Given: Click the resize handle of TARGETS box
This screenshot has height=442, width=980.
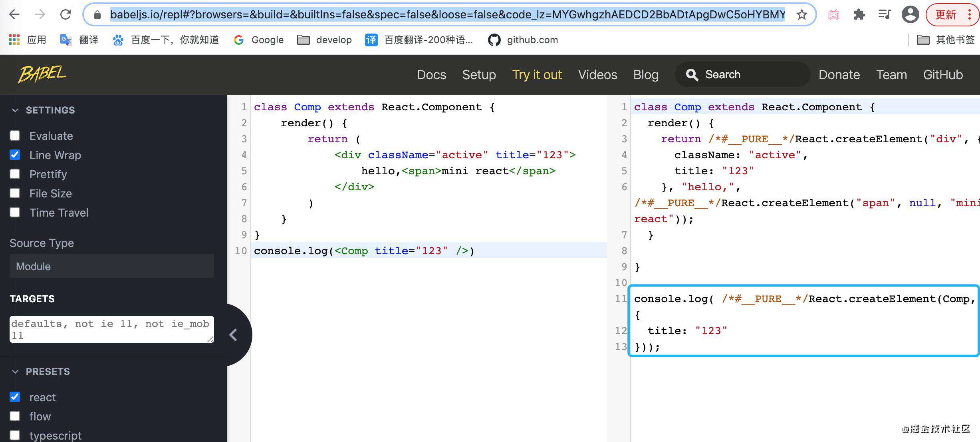Looking at the screenshot, I should click(210, 339).
